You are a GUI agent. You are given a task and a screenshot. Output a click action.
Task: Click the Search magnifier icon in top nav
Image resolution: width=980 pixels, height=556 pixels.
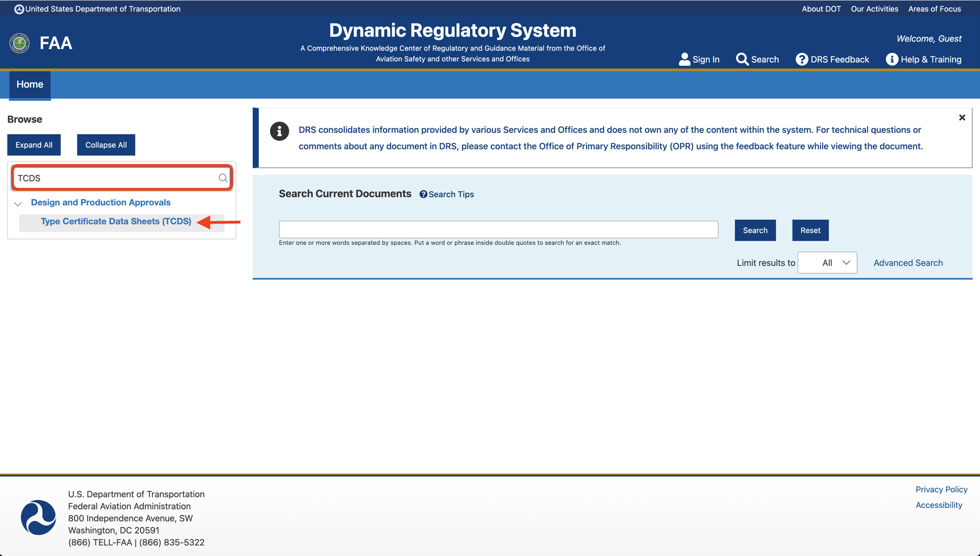tap(741, 59)
